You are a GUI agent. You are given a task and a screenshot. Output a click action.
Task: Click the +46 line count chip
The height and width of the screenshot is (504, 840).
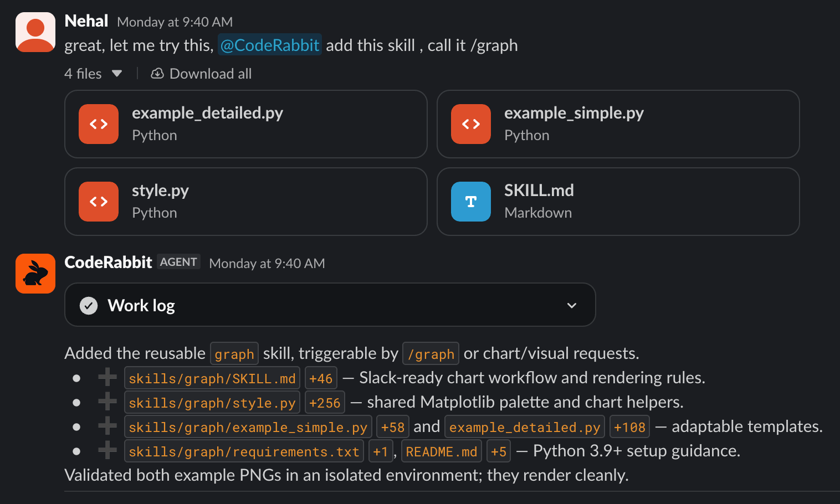[x=321, y=378]
